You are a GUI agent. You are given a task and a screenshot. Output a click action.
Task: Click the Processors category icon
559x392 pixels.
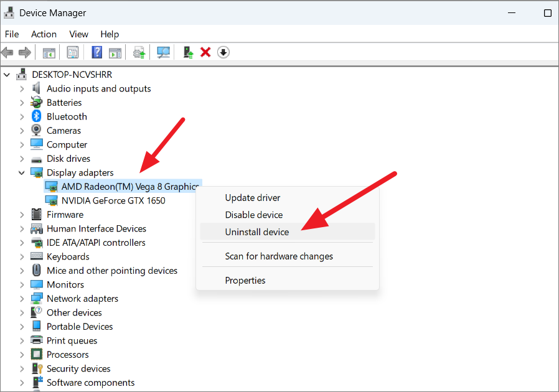36,354
